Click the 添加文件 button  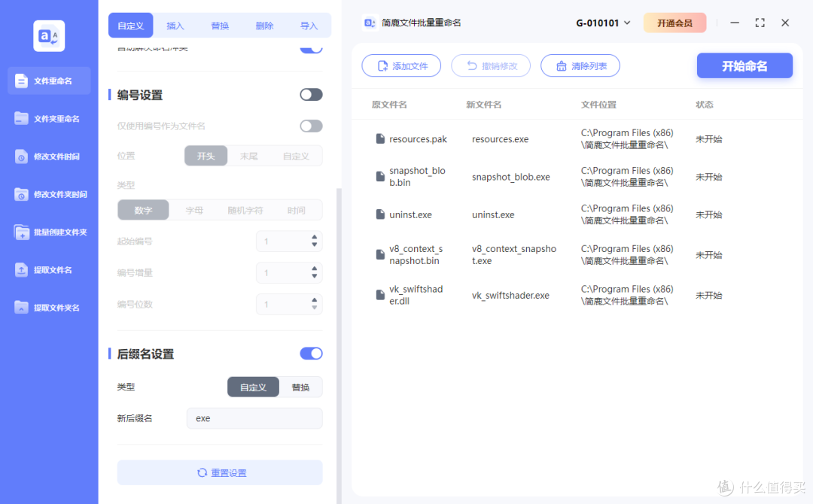click(x=401, y=65)
